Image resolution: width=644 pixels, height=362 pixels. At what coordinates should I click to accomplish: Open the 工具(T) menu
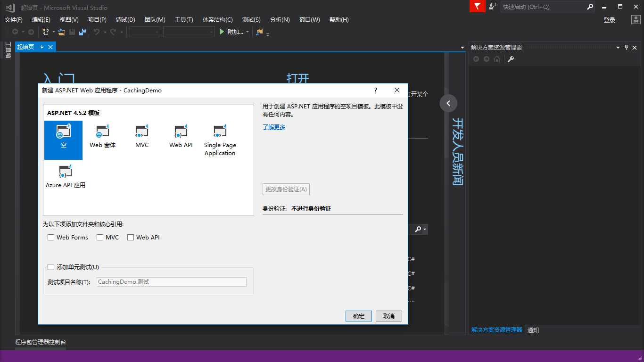184,20
